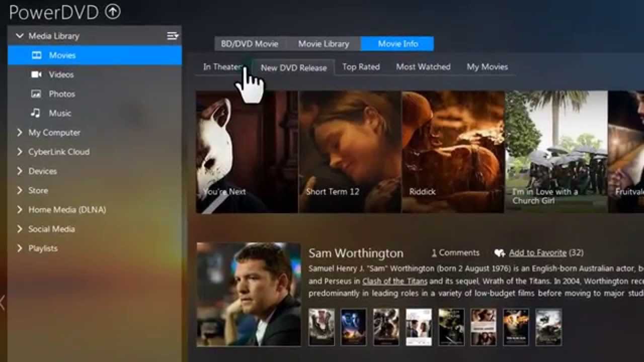
Task: Switch to the Movie Library tab
Action: [x=324, y=44]
